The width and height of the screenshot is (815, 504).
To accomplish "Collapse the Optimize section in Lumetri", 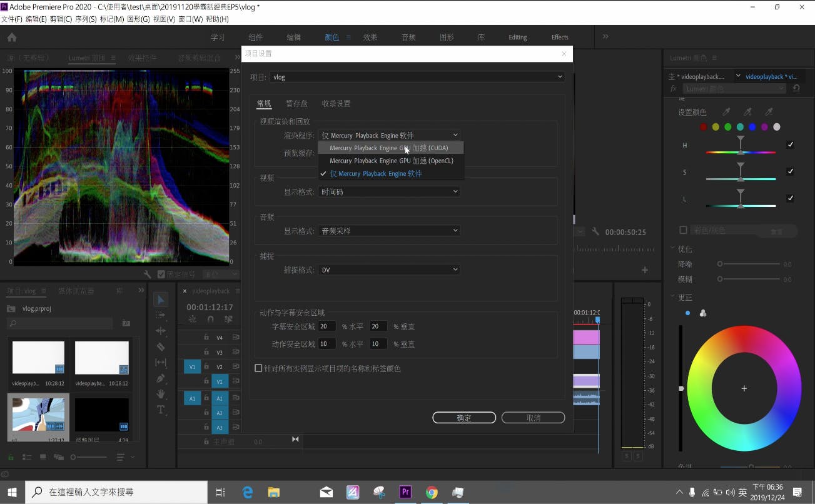I will point(673,248).
